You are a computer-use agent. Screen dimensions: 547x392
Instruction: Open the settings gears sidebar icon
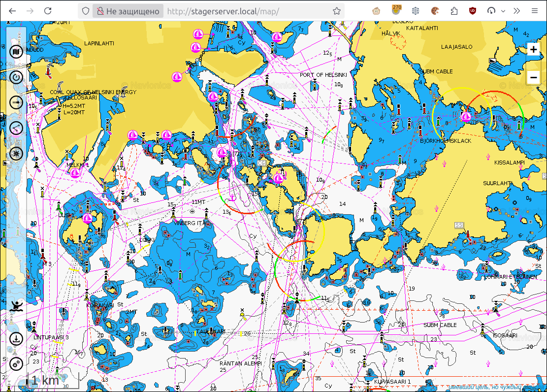pyautogui.click(x=16, y=364)
